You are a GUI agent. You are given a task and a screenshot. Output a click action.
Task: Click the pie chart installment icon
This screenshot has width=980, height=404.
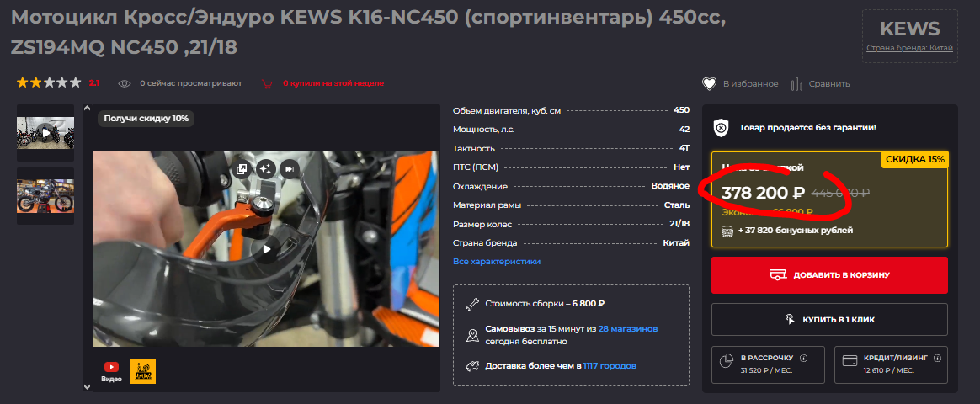click(x=727, y=362)
